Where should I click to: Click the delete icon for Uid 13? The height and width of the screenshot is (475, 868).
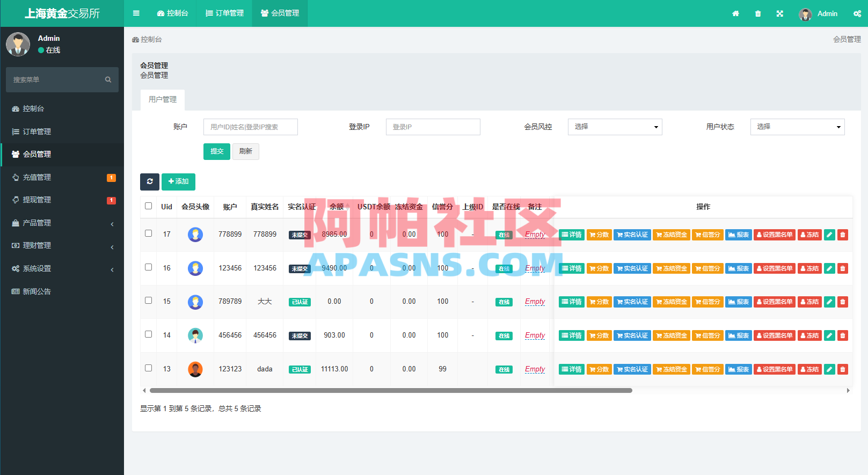843,369
